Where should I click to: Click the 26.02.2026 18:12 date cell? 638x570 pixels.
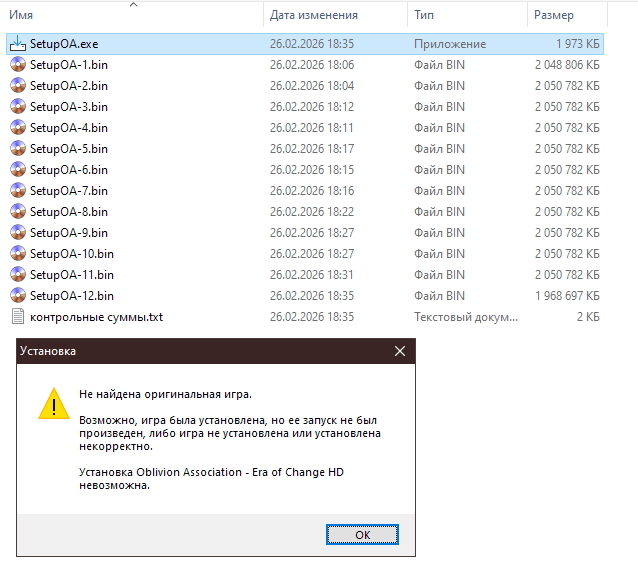coord(312,107)
